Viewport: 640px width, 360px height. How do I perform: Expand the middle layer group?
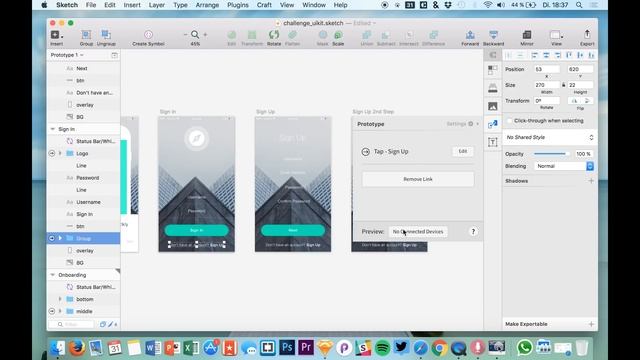tap(60, 311)
